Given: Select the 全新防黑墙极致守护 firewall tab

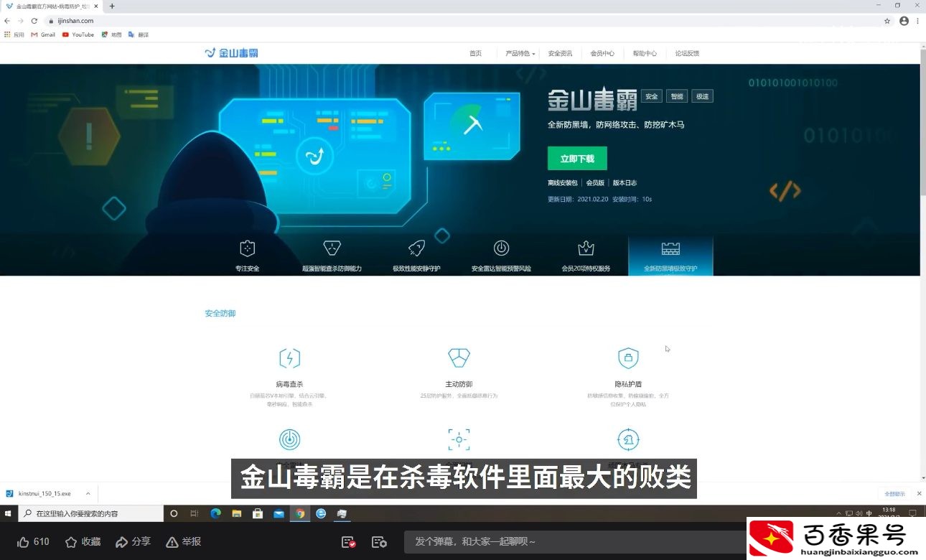Looking at the screenshot, I should (670, 256).
